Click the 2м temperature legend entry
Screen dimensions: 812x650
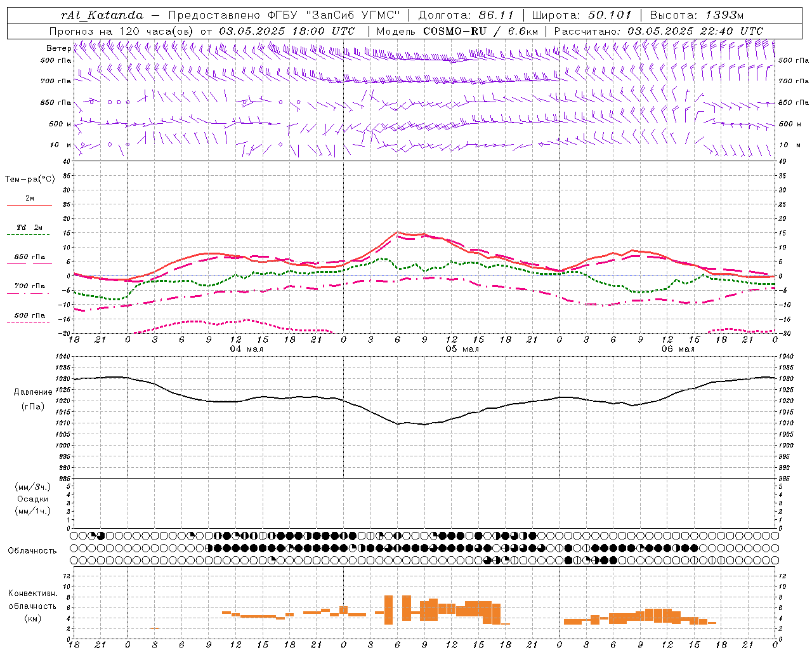click(x=30, y=199)
